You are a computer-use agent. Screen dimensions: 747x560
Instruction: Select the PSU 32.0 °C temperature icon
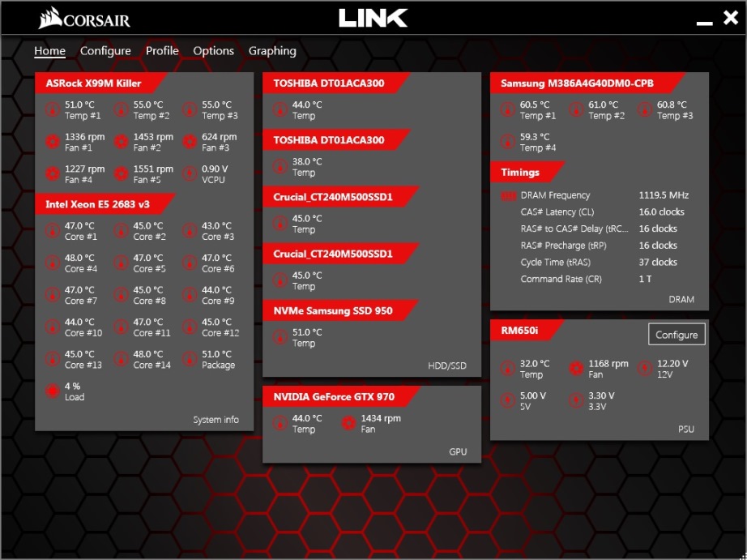point(508,369)
